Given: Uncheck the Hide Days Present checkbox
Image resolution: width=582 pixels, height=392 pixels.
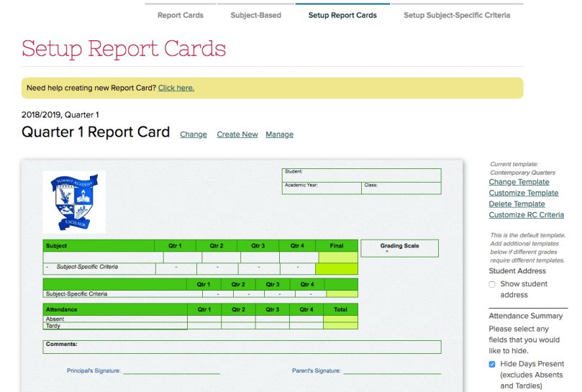Looking at the screenshot, I should point(492,364).
